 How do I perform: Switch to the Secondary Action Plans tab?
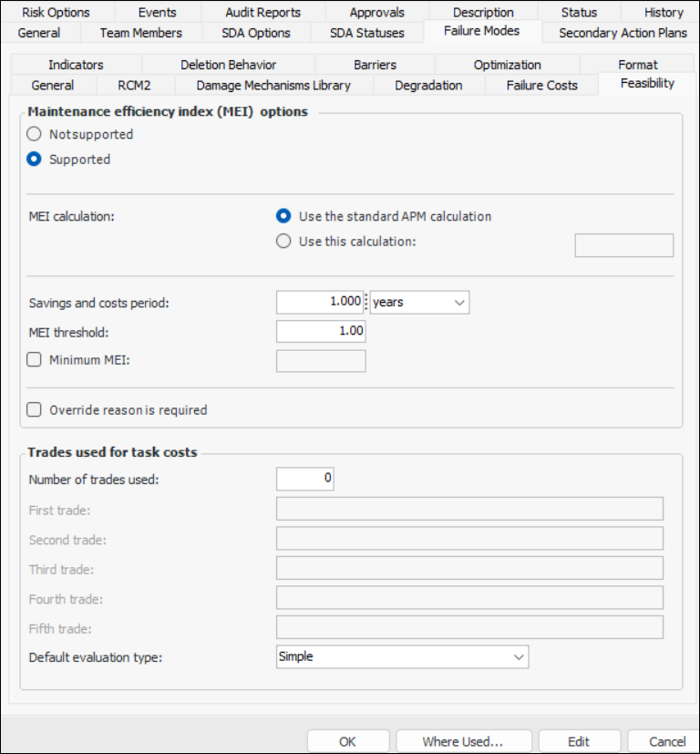tap(623, 33)
